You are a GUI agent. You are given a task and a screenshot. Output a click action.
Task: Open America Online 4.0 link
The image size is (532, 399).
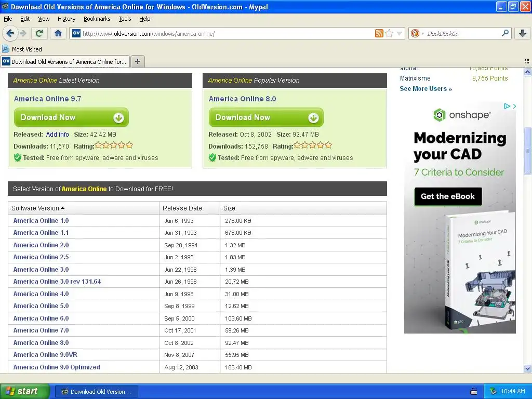coord(41,294)
